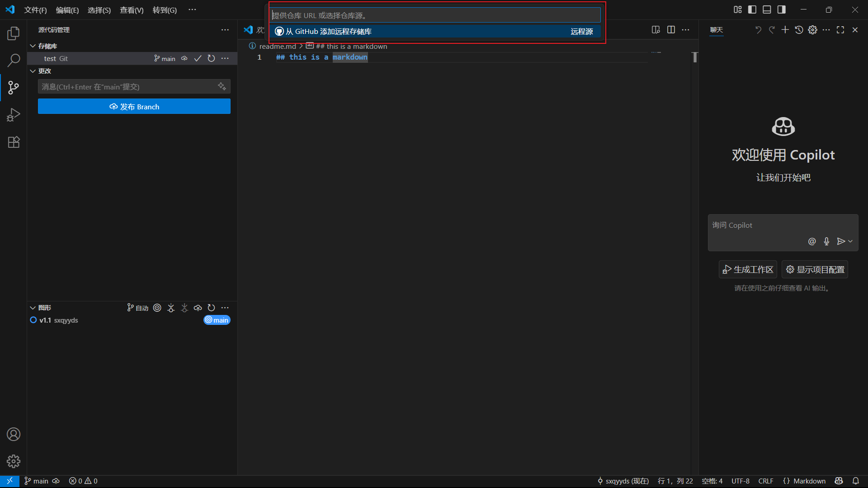The height and width of the screenshot is (488, 868).
Task: Open the 文件(F) menu
Action: coord(35,10)
